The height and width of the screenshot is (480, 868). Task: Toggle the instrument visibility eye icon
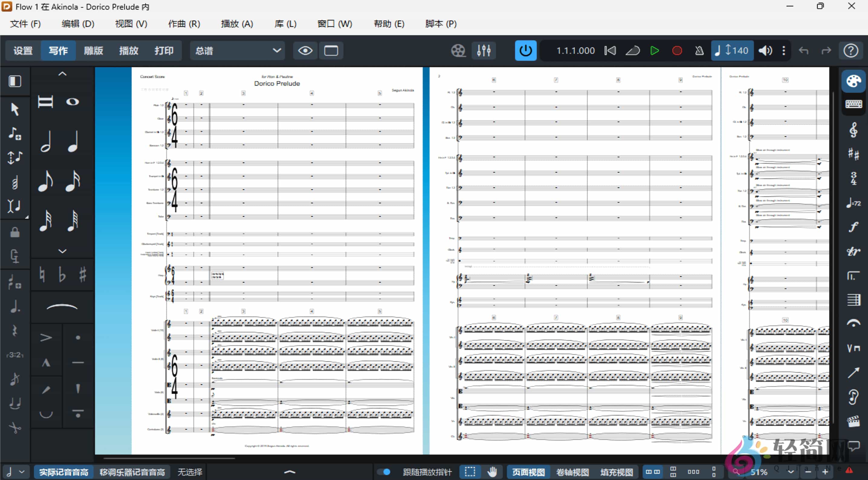click(305, 50)
